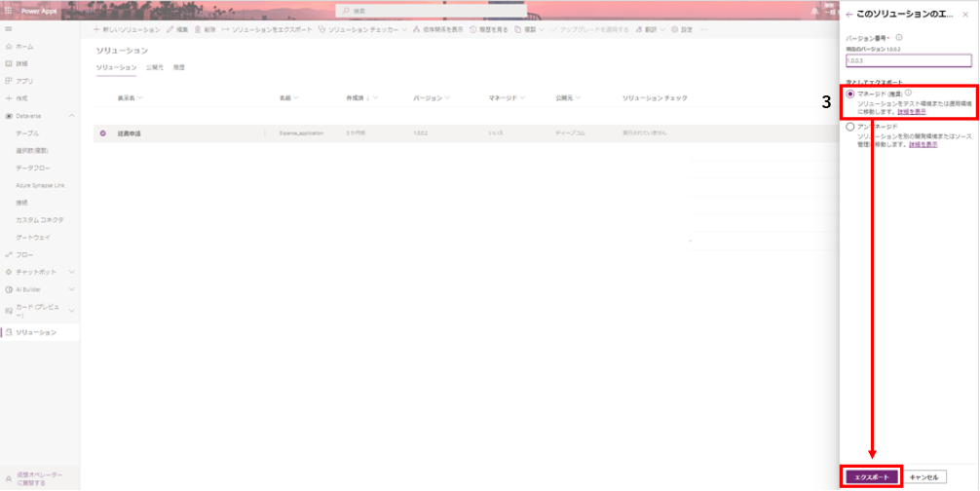Screen dimensions: 980x491
Task: Toggle selection checkmark for 経費申請 row
Action: pyautogui.click(x=103, y=132)
